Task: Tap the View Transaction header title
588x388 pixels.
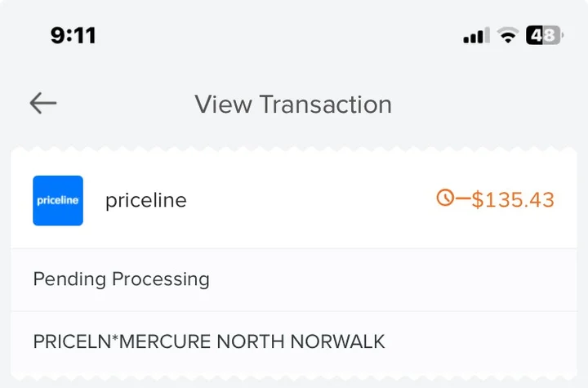Action: (293, 105)
